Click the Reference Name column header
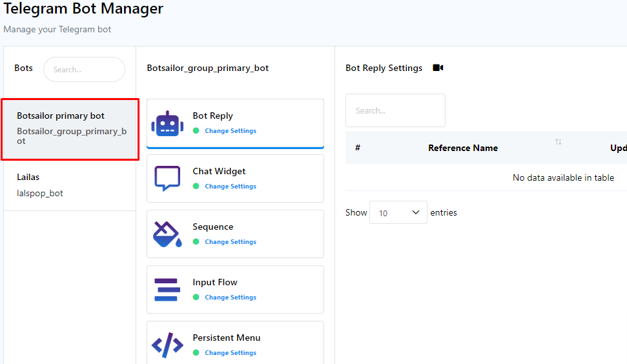Viewport: 627px width, 364px height. point(463,148)
